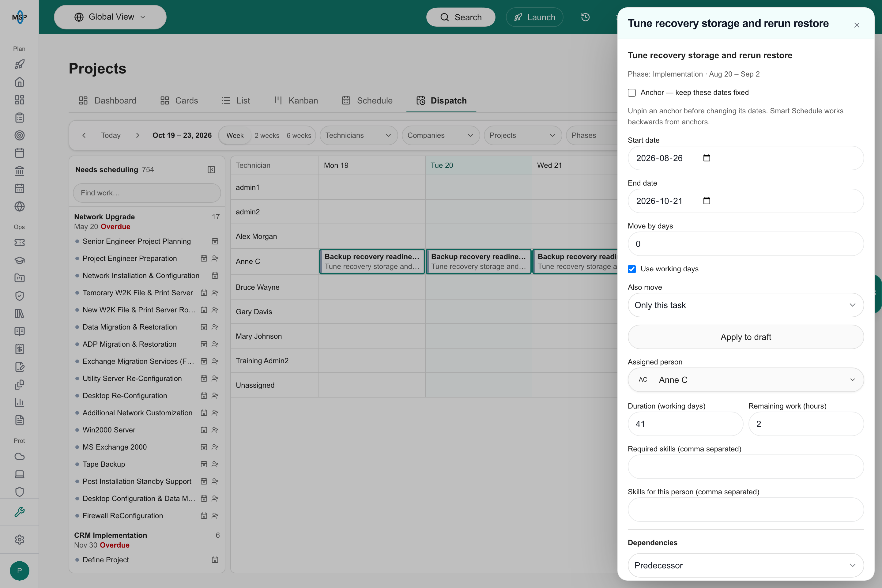Click the Search button in the top bar
Screen dimensions: 882x588
pos(461,17)
